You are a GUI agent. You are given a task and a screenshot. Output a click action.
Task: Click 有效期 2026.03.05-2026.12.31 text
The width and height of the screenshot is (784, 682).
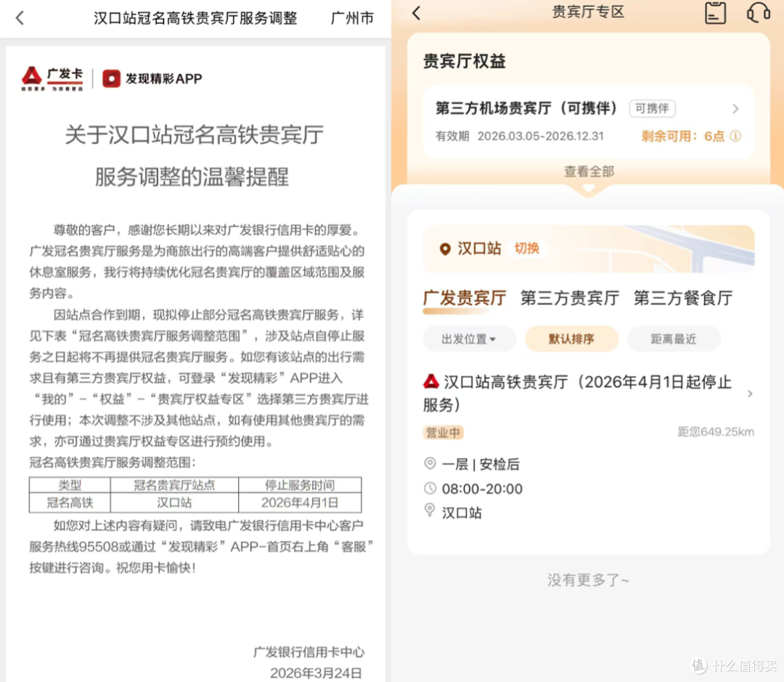pyautogui.click(x=520, y=136)
